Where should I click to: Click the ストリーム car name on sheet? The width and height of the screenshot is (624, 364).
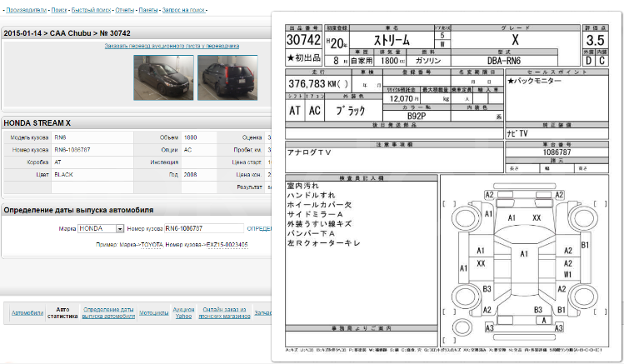click(x=392, y=40)
